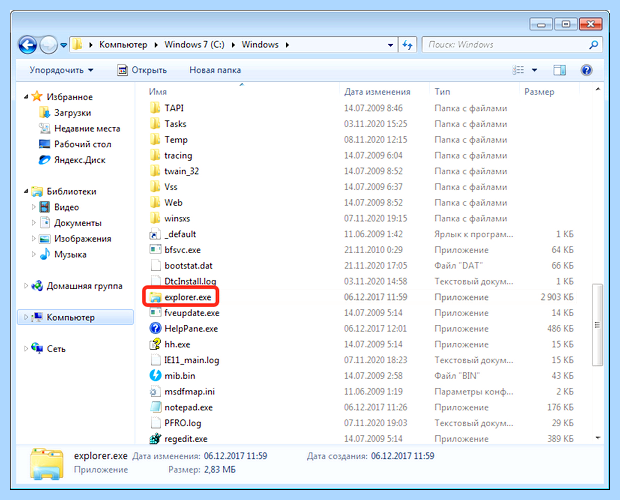The image size is (620, 500).
Task: Refresh the Windows folder view
Action: (x=408, y=45)
